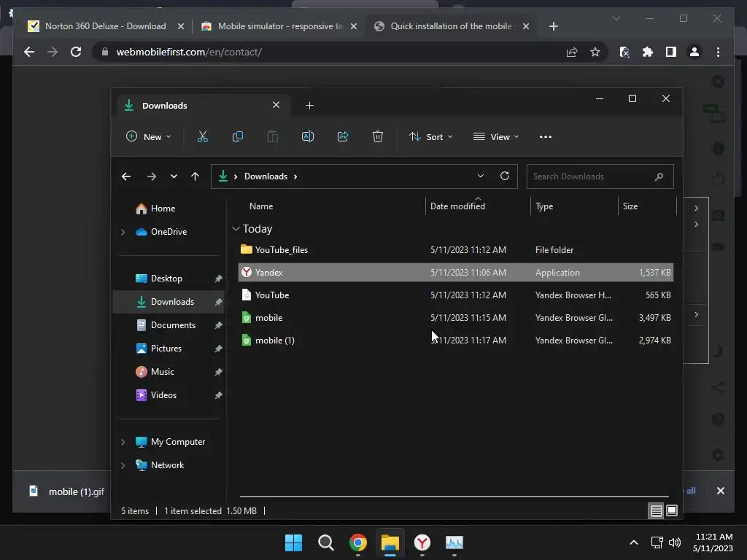Add a new File Explorer tab
Screen dimensions: 747x560
point(309,106)
